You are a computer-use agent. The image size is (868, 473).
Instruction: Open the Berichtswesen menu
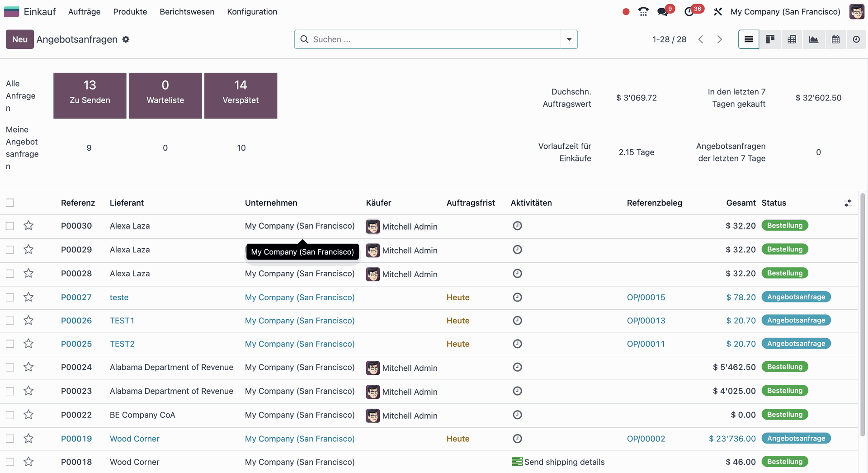click(187, 12)
